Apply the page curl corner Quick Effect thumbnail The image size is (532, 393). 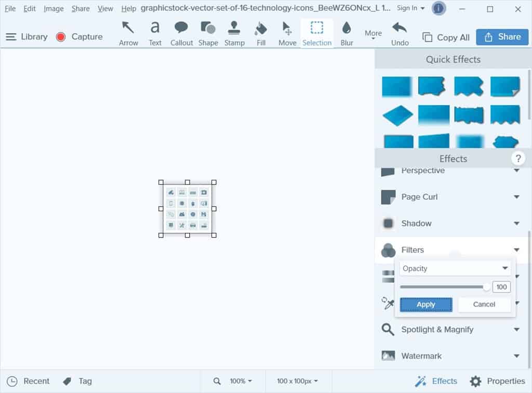click(505, 86)
